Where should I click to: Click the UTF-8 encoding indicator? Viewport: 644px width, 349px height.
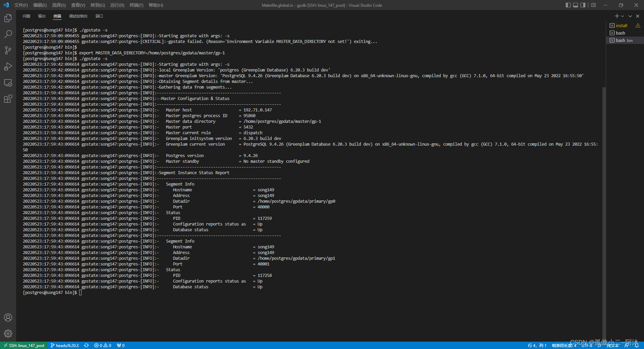pyautogui.click(x=587, y=345)
